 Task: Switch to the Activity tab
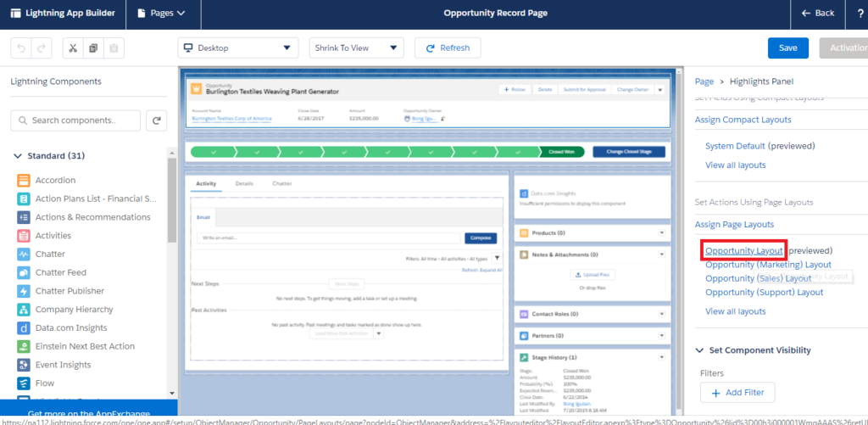pyautogui.click(x=206, y=183)
